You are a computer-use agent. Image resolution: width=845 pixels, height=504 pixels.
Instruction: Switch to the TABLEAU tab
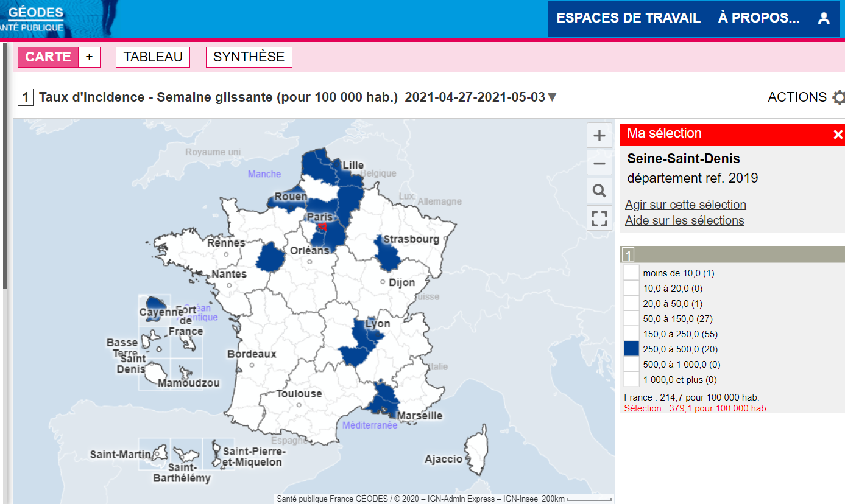153,57
